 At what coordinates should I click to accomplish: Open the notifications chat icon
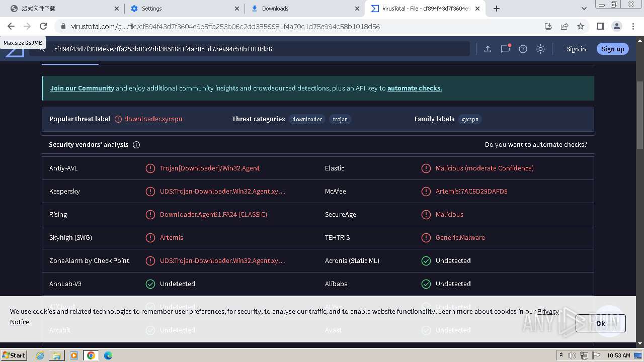tap(505, 49)
